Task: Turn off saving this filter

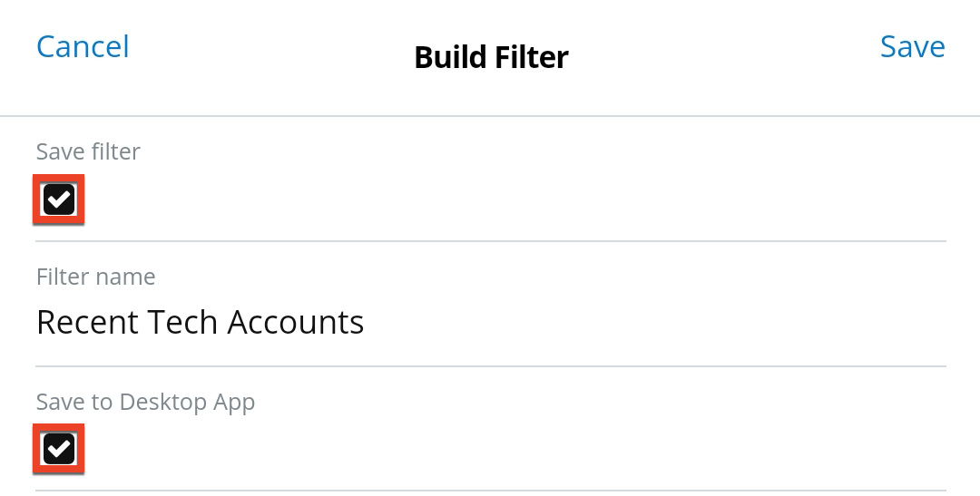Action: (x=59, y=199)
